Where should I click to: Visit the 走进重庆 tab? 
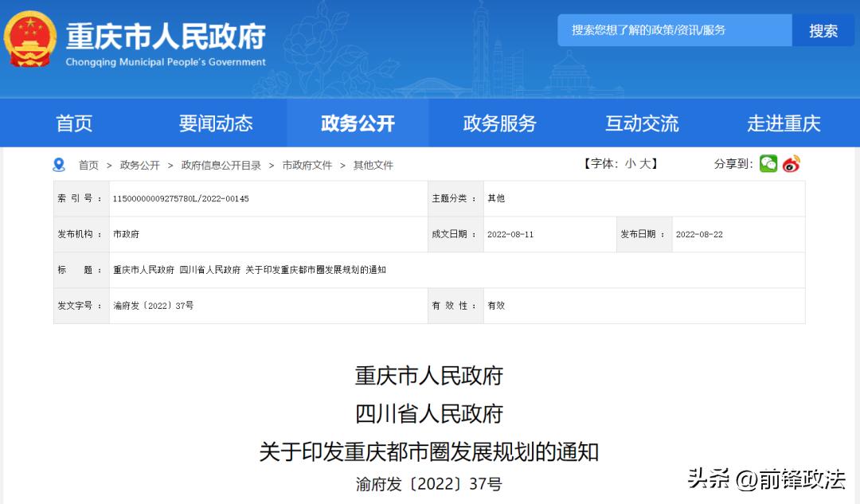click(784, 123)
